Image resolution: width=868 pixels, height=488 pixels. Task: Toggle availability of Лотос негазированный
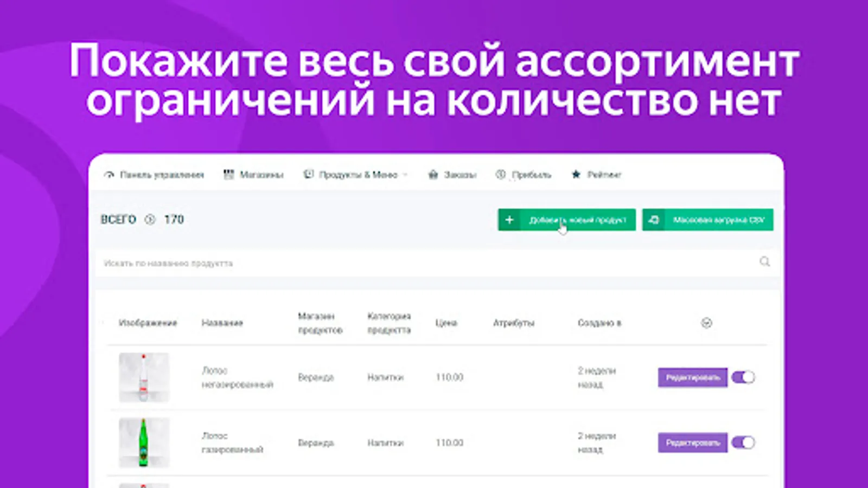coord(743,377)
